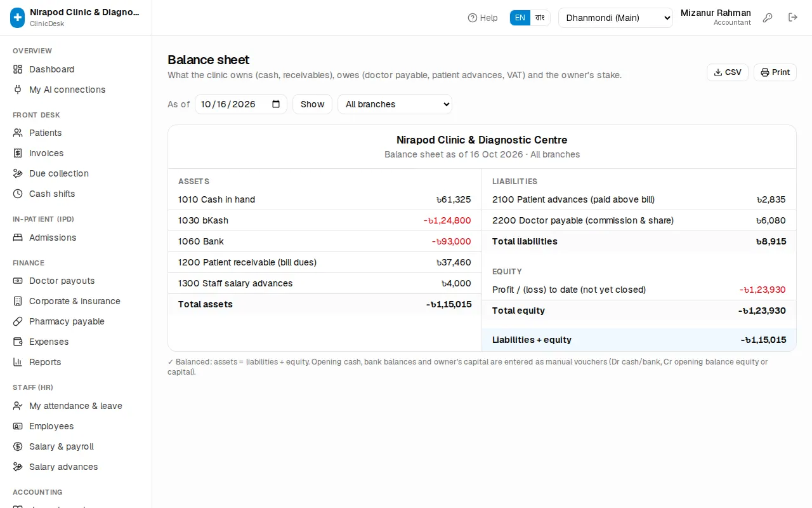The height and width of the screenshot is (508, 812).
Task: Click the Employees ID card icon
Action: [x=18, y=426]
